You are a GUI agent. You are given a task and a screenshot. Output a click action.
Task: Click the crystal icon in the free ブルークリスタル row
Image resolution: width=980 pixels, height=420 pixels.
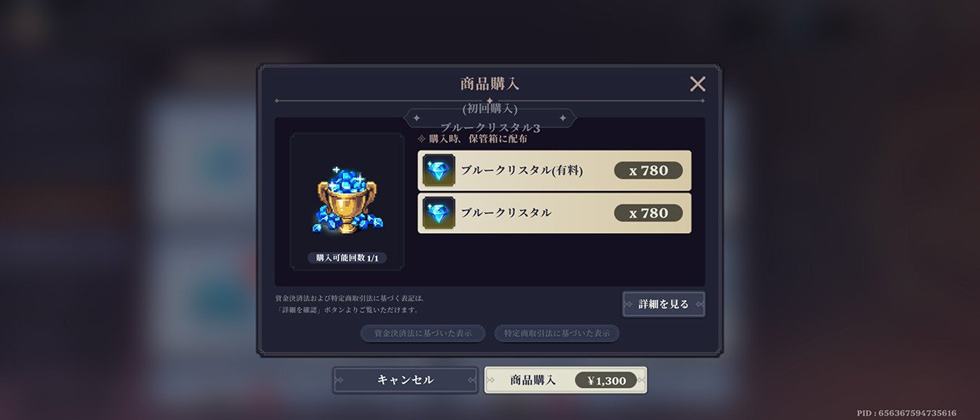[439, 213]
